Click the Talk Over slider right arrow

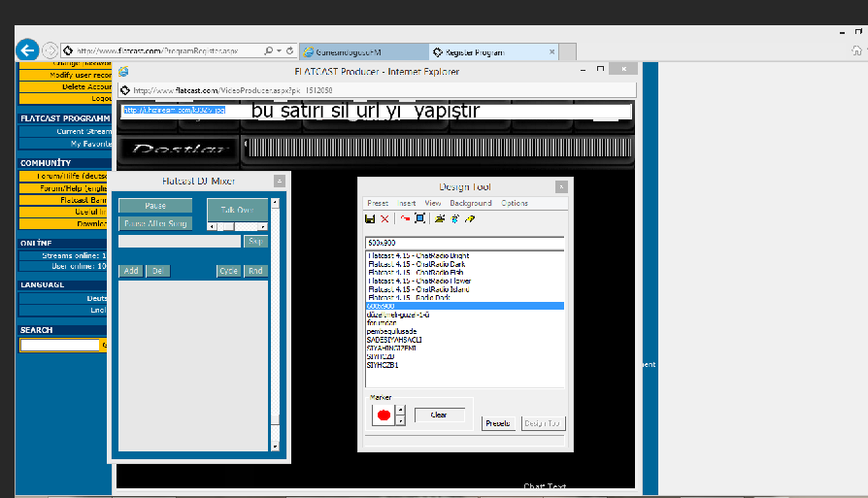click(263, 226)
